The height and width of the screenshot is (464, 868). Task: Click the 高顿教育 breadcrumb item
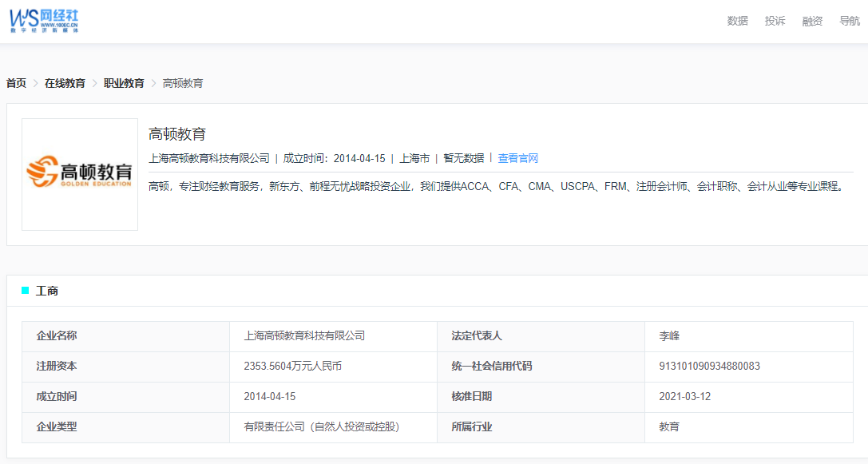point(183,83)
